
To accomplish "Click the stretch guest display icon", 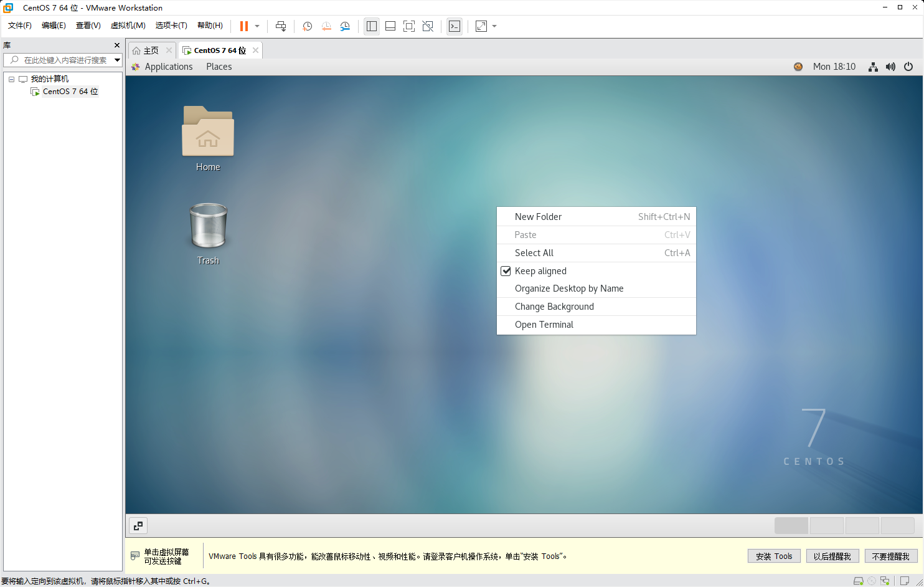I will pos(481,26).
